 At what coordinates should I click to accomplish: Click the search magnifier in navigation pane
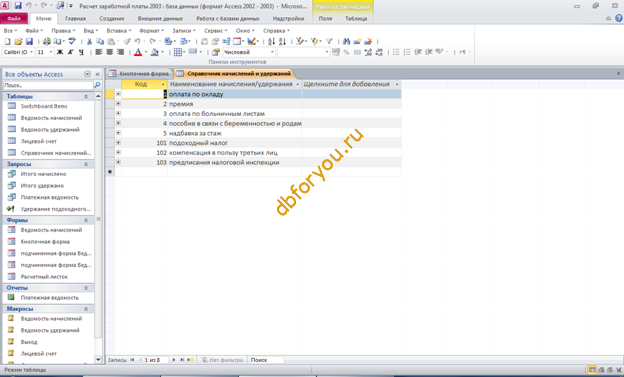tap(97, 85)
